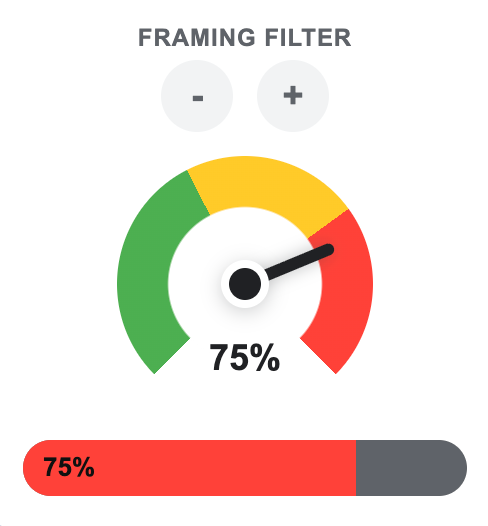Click the black center hub of the gauge
This screenshot has width=488, height=526.
tap(245, 284)
